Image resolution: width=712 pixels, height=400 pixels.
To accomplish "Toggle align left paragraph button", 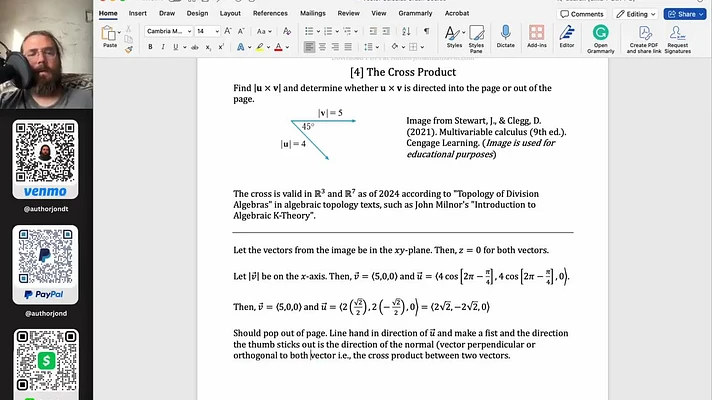I will 309,47.
